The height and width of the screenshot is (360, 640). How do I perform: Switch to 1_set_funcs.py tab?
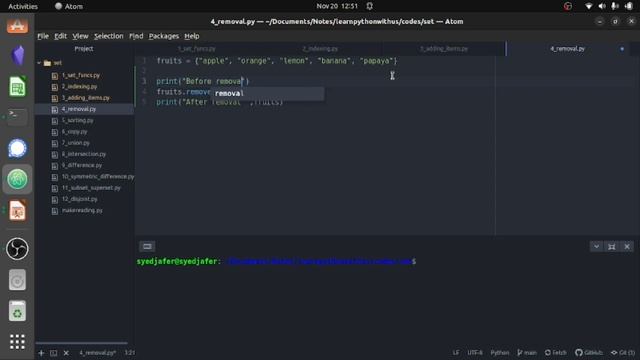197,49
